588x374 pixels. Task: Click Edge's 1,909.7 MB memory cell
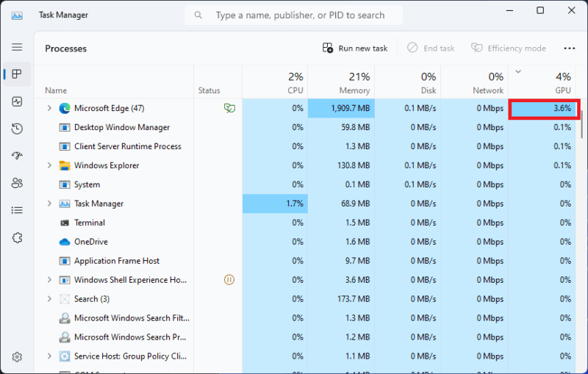[341, 108]
